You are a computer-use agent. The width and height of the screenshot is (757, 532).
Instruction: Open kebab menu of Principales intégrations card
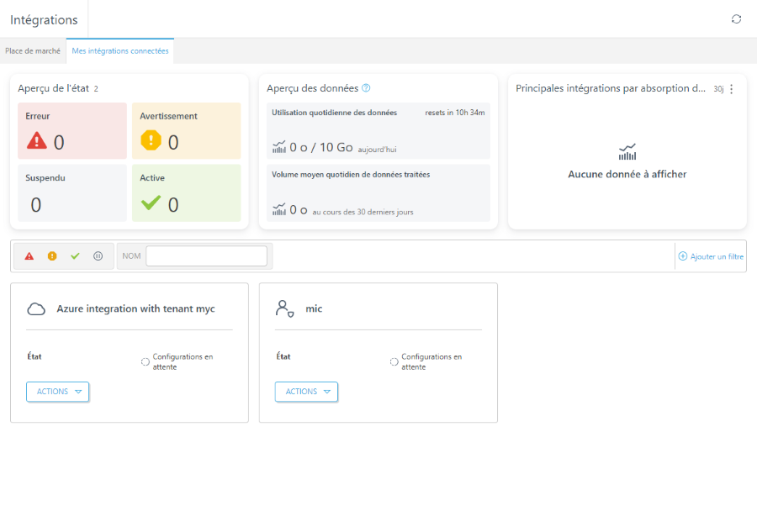pos(732,89)
